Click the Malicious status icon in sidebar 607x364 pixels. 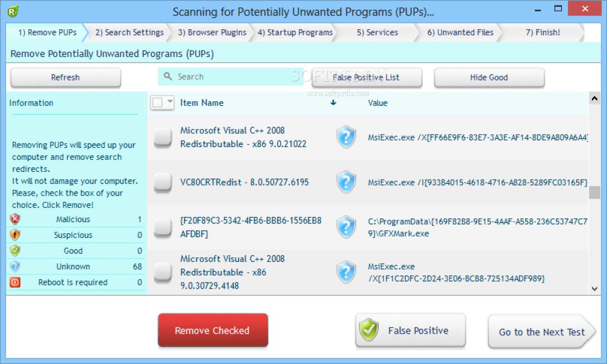pos(14,219)
